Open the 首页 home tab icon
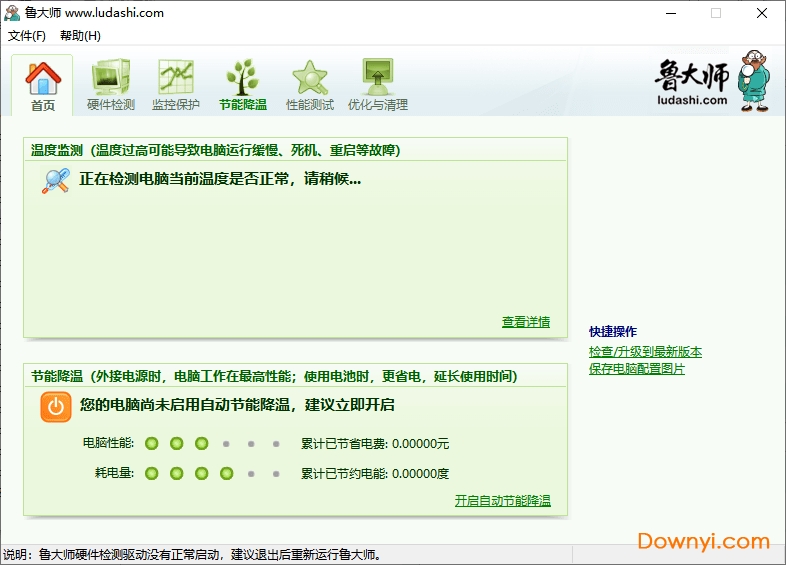 point(42,78)
